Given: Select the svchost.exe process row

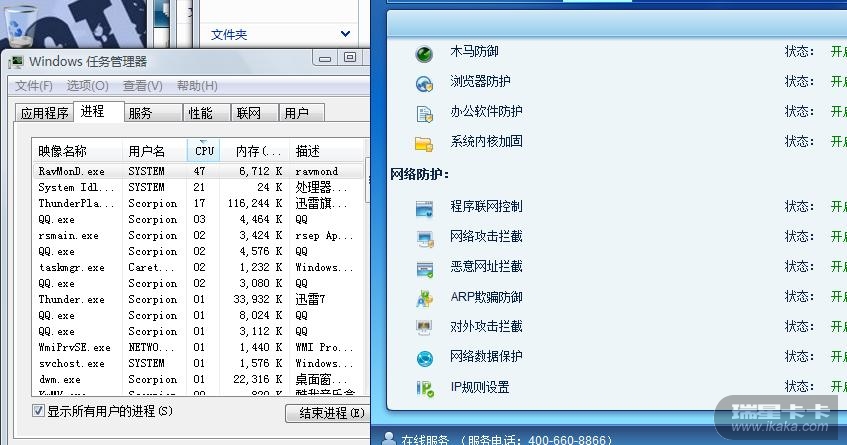Looking at the screenshot, I should point(199,363).
